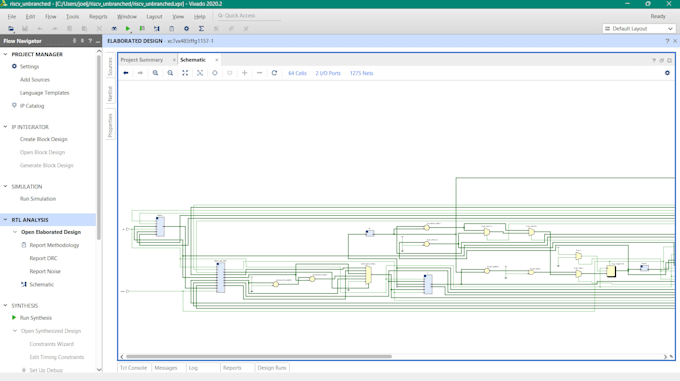Collapse SIMULATION section
The image size is (680, 381).
pos(6,186)
